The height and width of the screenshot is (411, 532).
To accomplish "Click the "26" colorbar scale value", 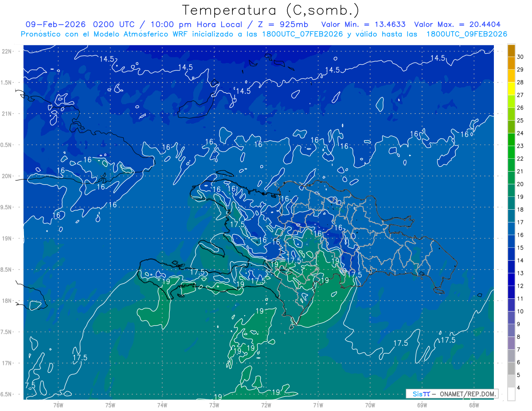I will pyautogui.click(x=520, y=108).
